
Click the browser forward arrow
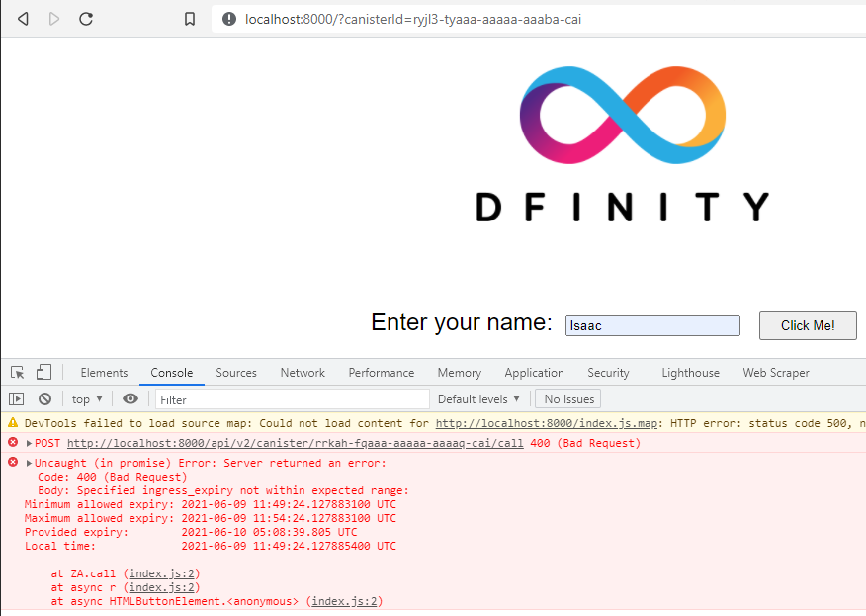click(x=54, y=19)
